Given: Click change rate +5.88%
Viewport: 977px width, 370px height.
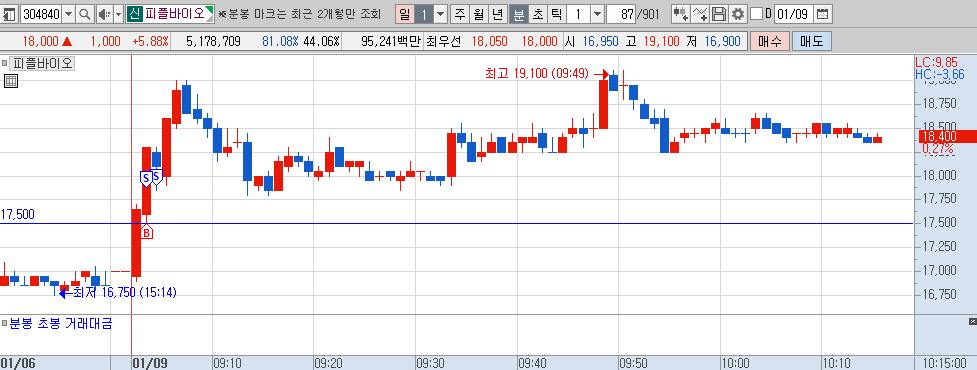Looking at the screenshot, I should point(150,42).
